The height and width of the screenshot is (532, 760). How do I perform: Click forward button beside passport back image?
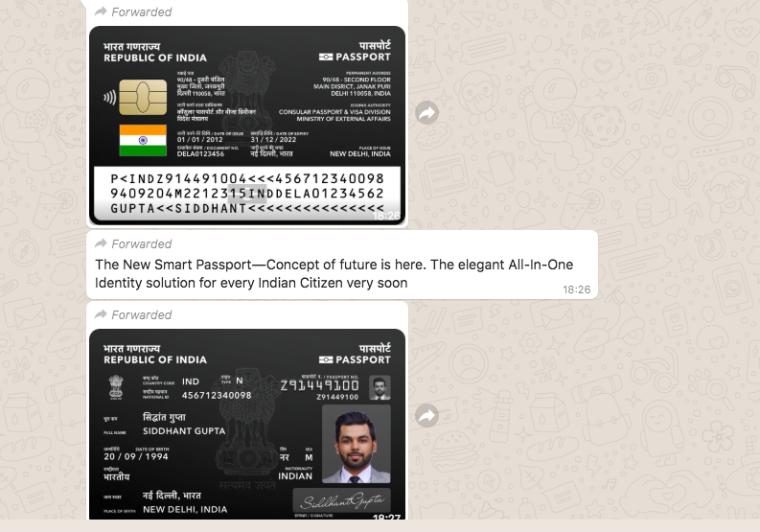427,113
